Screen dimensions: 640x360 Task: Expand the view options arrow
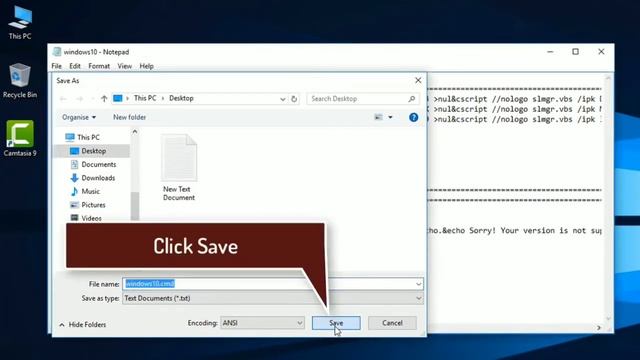pos(390,118)
